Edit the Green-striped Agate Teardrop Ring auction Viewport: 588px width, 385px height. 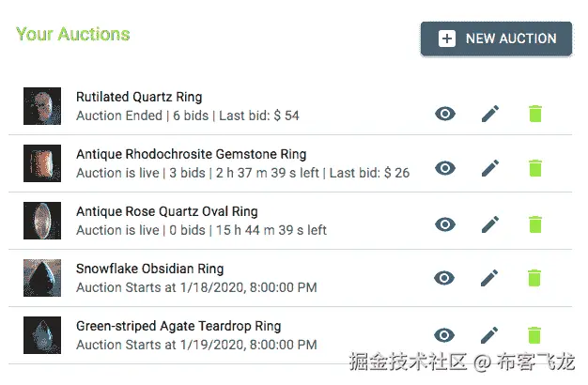[x=489, y=335]
